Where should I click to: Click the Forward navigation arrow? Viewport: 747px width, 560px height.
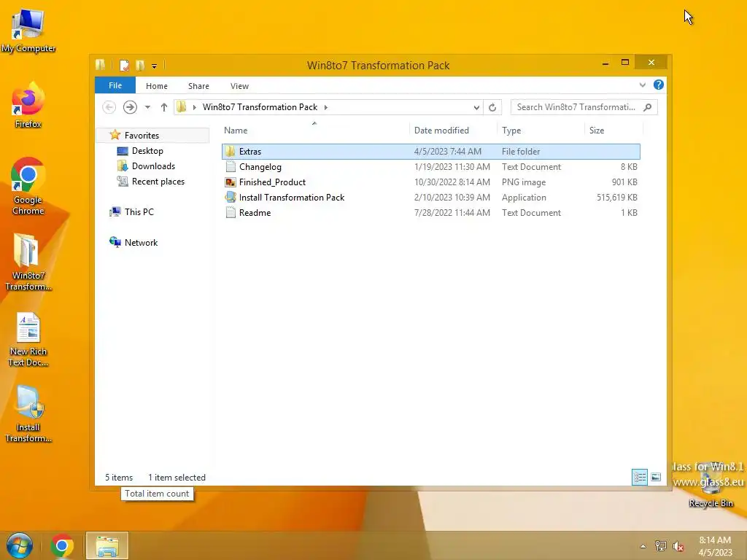click(130, 107)
